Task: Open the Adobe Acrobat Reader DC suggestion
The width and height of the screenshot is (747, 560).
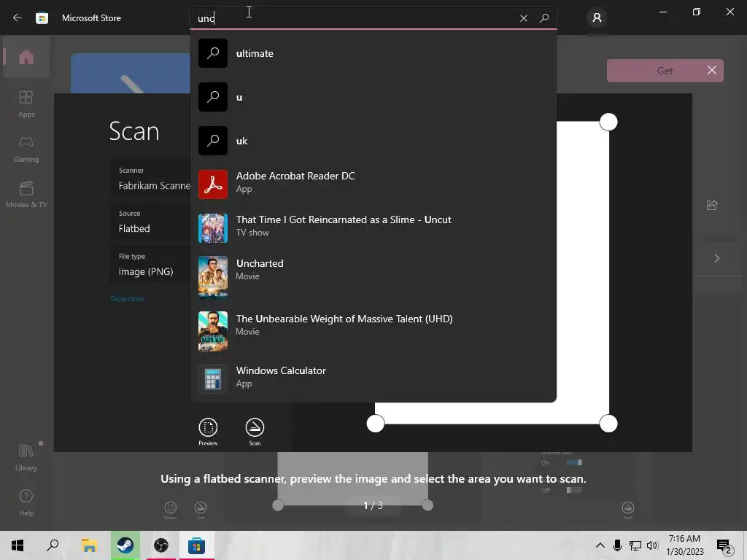Action: click(373, 184)
